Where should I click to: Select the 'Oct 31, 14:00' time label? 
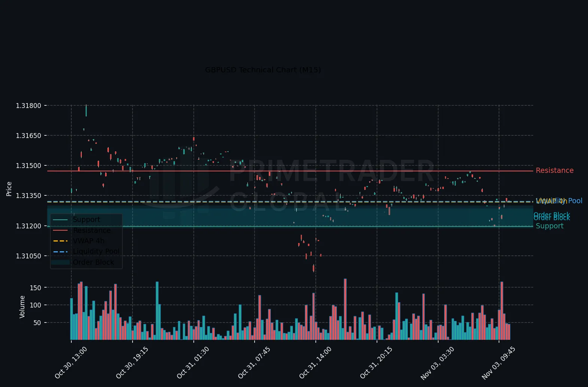pos(315,363)
